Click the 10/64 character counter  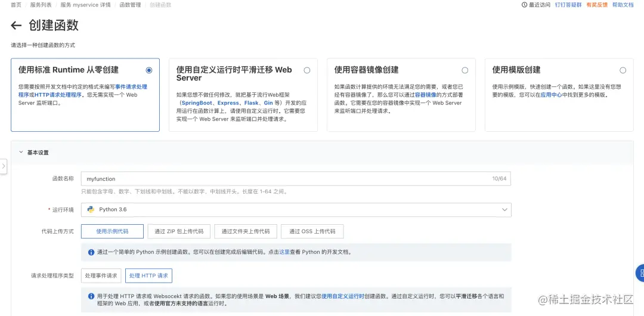tap(499, 179)
